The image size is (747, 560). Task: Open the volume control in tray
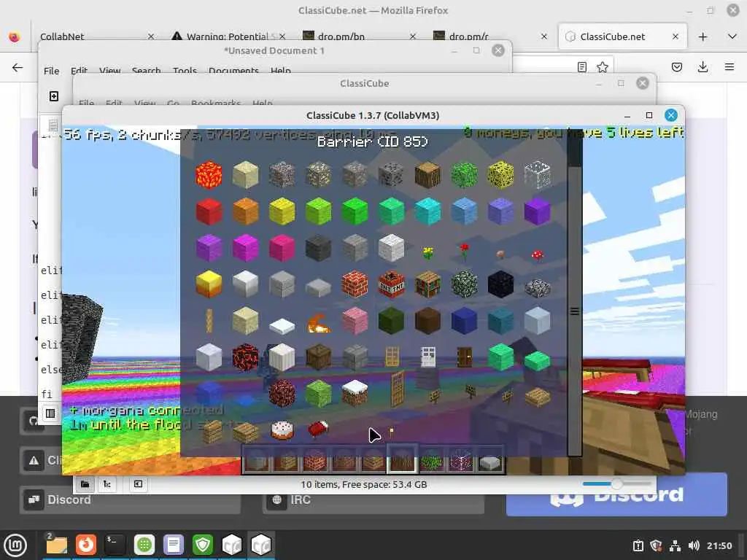point(694,545)
